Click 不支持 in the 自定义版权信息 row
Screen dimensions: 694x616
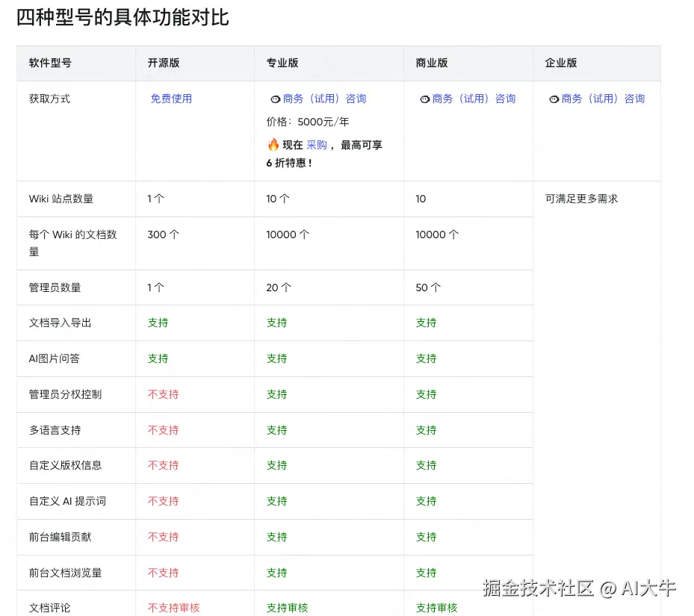pos(164,465)
